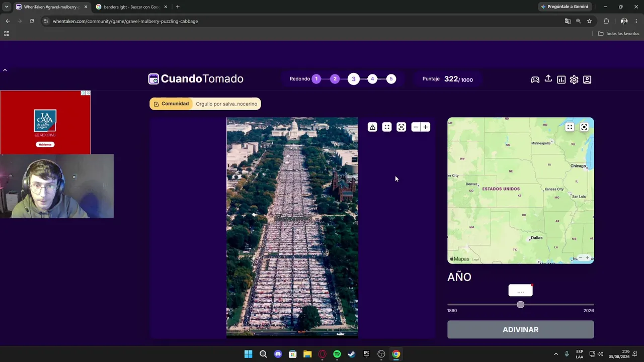Switch the ESP LAA keyboard language
Screen dimensions: 644x362
tap(580, 354)
